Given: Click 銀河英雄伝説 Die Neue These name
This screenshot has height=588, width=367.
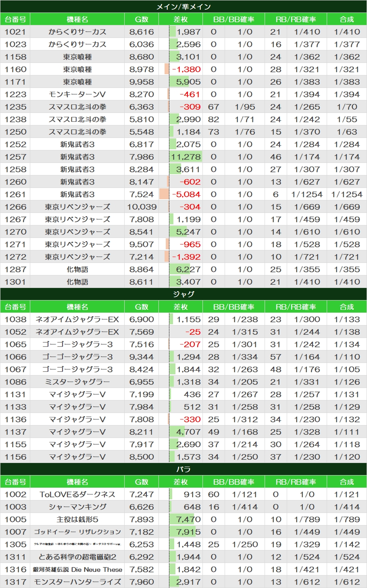Looking at the screenshot, I should [x=77, y=569].
